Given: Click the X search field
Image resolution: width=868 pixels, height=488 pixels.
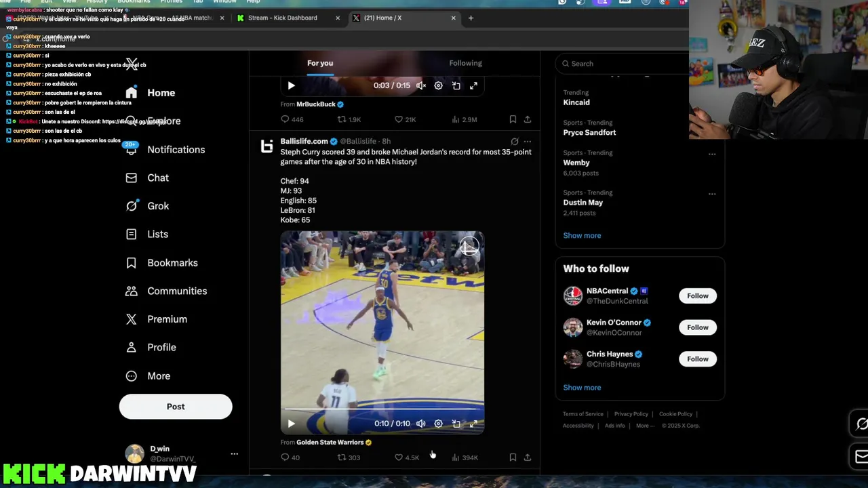Looking at the screenshot, I should [623, 64].
